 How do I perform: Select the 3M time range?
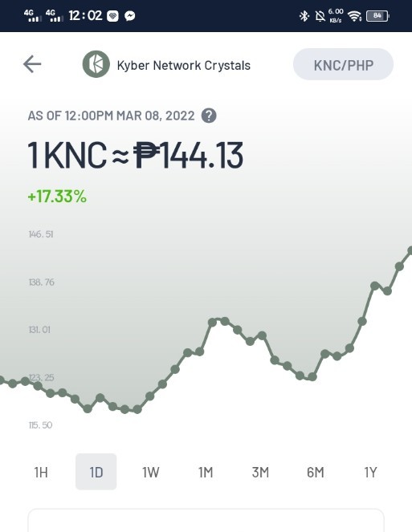(260, 472)
